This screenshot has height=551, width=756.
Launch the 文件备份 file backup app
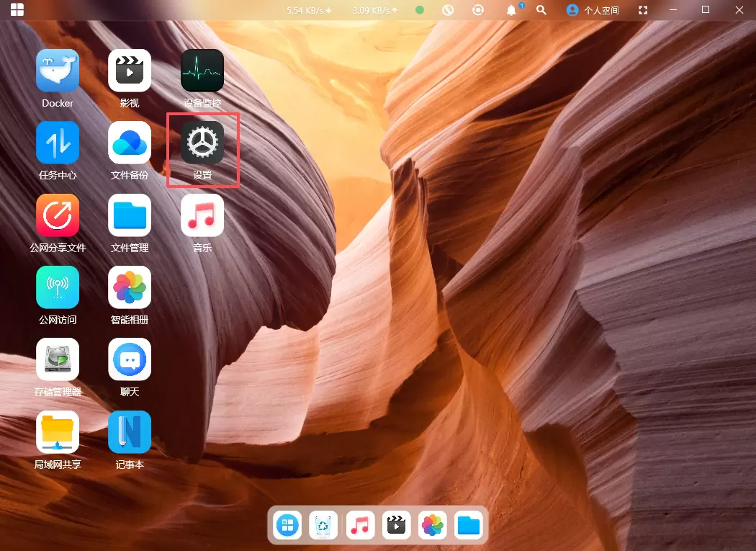[130, 143]
